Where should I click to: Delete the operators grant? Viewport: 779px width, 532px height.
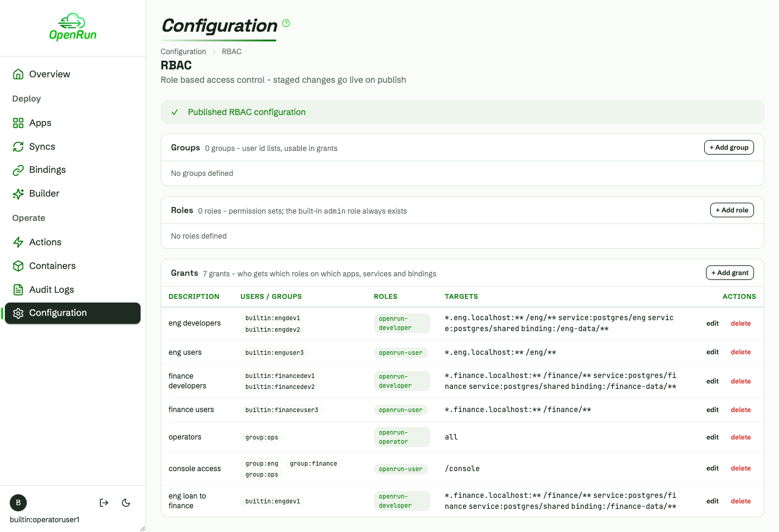[741, 438]
